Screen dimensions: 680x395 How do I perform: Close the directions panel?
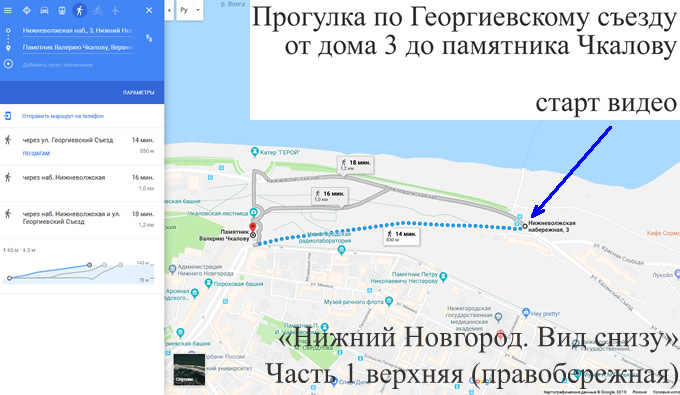149,10
